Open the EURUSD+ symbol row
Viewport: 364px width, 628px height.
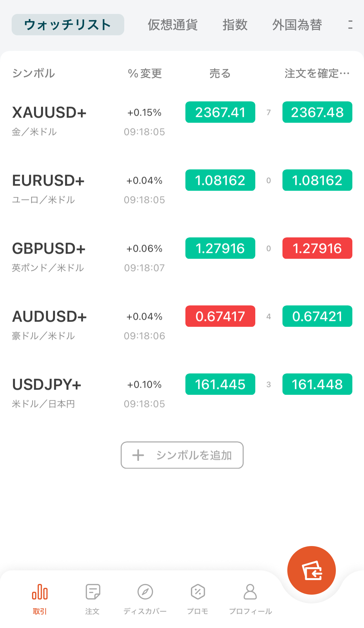click(x=49, y=181)
